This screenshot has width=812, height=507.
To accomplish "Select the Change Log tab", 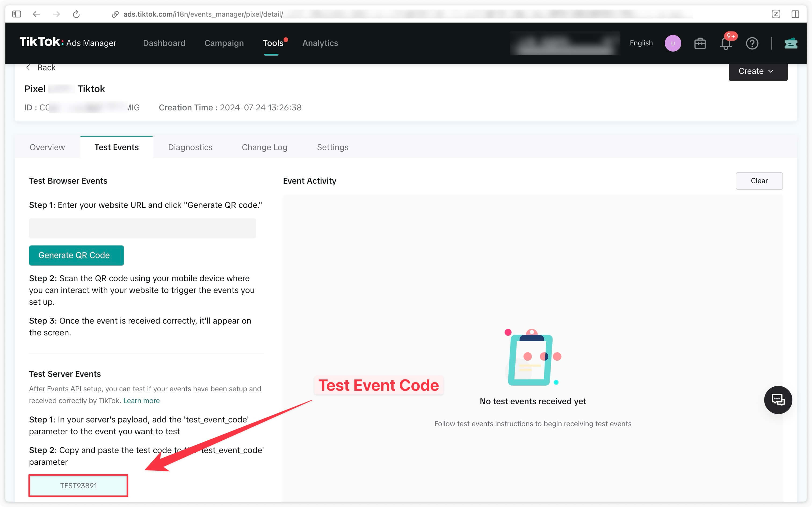I will [x=264, y=147].
